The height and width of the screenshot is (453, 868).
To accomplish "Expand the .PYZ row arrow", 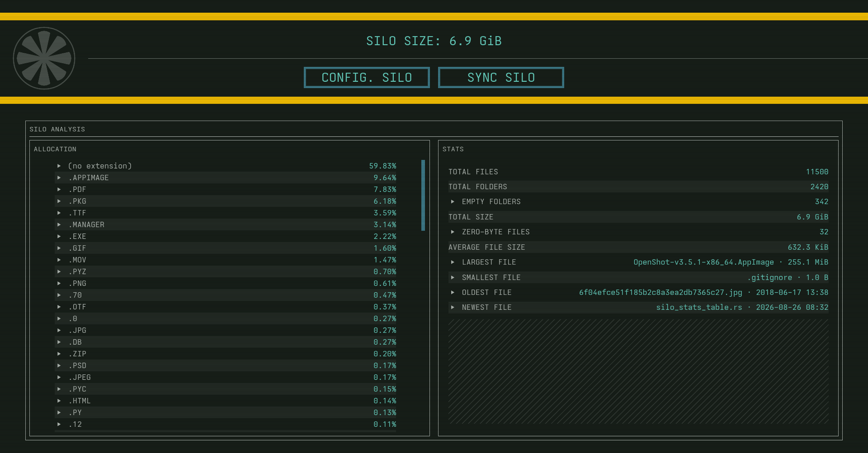I will (59, 271).
